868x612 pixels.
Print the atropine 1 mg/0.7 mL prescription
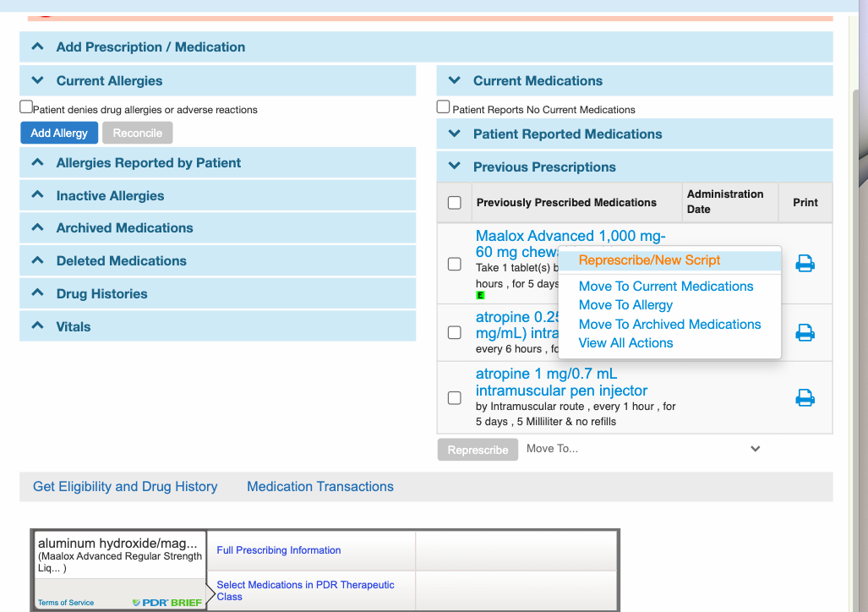tap(805, 397)
